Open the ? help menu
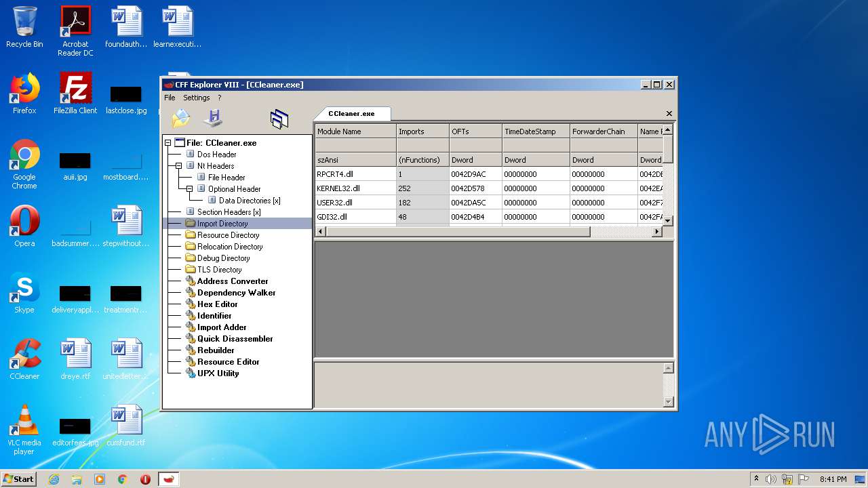868x488 pixels. (x=219, y=98)
